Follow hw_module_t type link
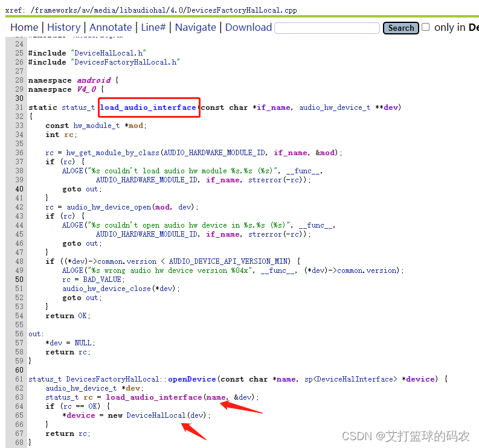 [x=97, y=126]
